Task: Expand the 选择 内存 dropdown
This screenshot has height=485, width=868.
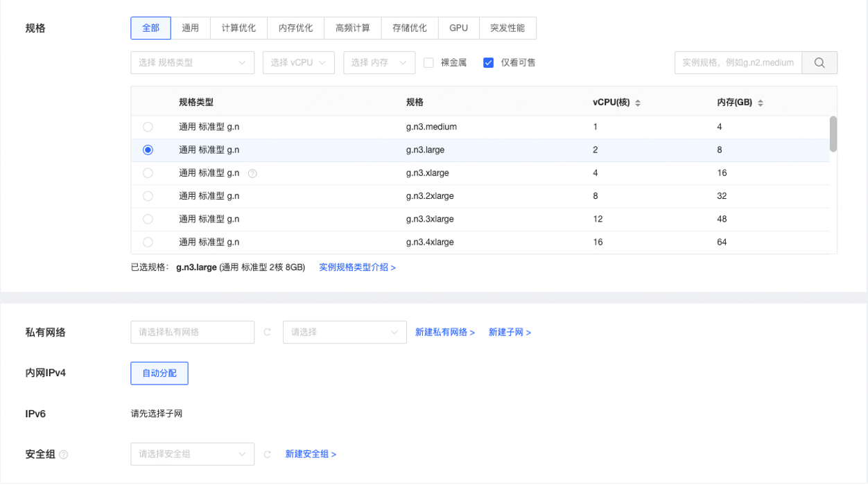Action: 379,62
